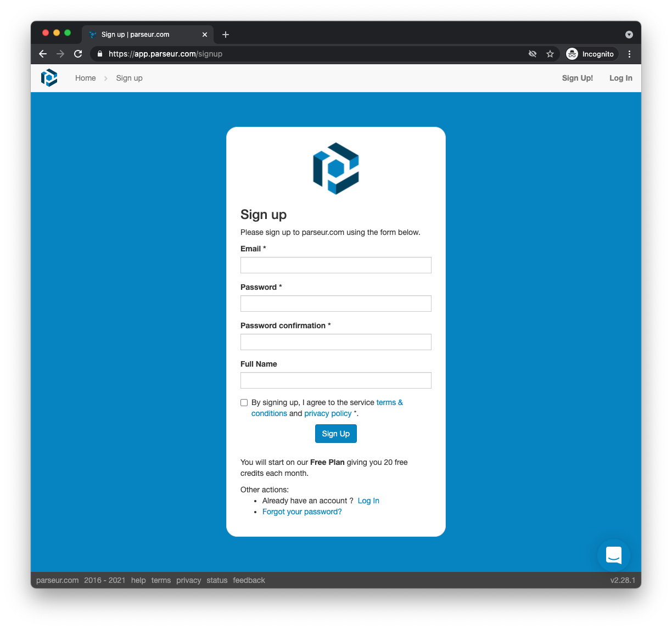Screen dimensions: 672x629
Task: Tick the terms and conditions agreement checkbox
Action: coord(244,402)
